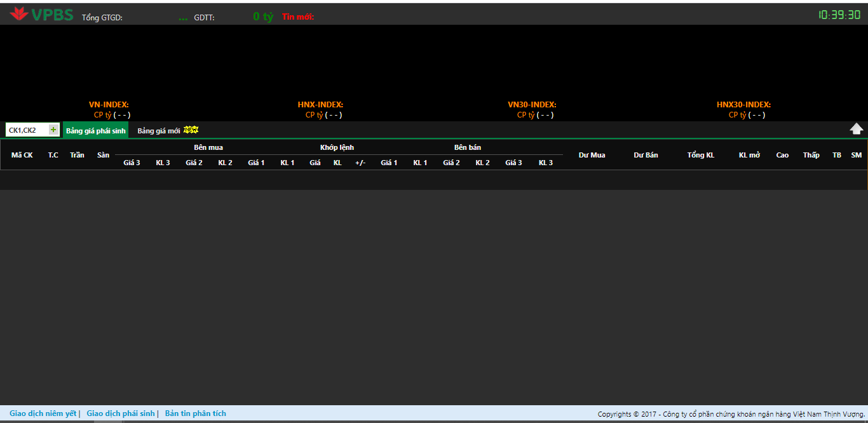
Task: Click the Thấp column header
Action: click(811, 155)
